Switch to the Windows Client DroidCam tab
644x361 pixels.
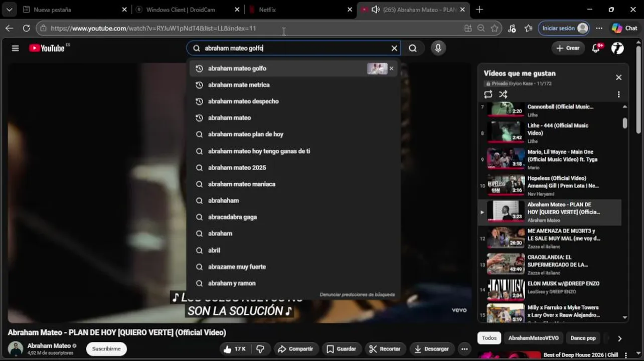click(188, 10)
